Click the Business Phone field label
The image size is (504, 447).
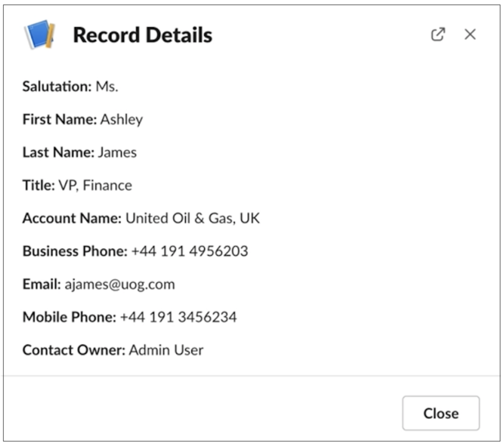[x=75, y=252]
